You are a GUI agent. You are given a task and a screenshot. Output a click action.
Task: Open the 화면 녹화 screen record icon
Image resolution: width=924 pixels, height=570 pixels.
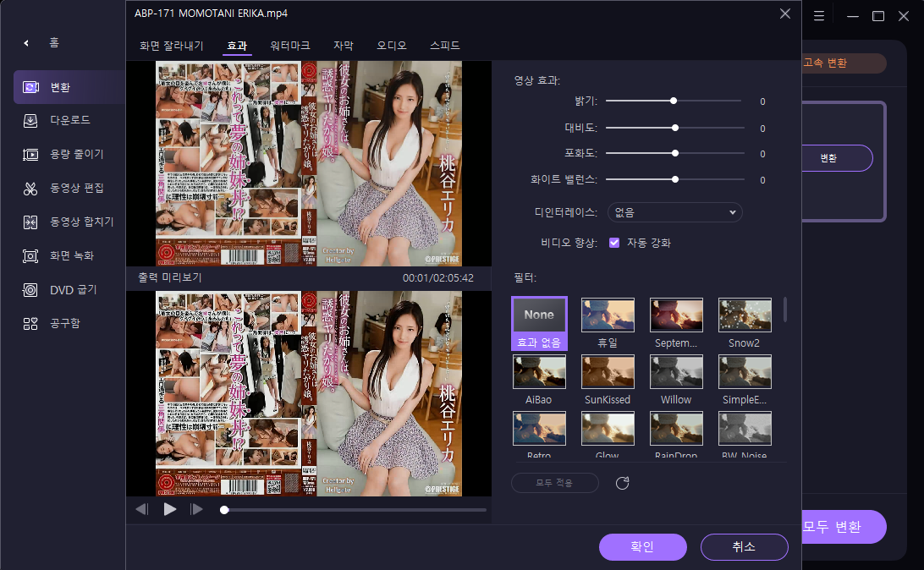click(x=30, y=256)
